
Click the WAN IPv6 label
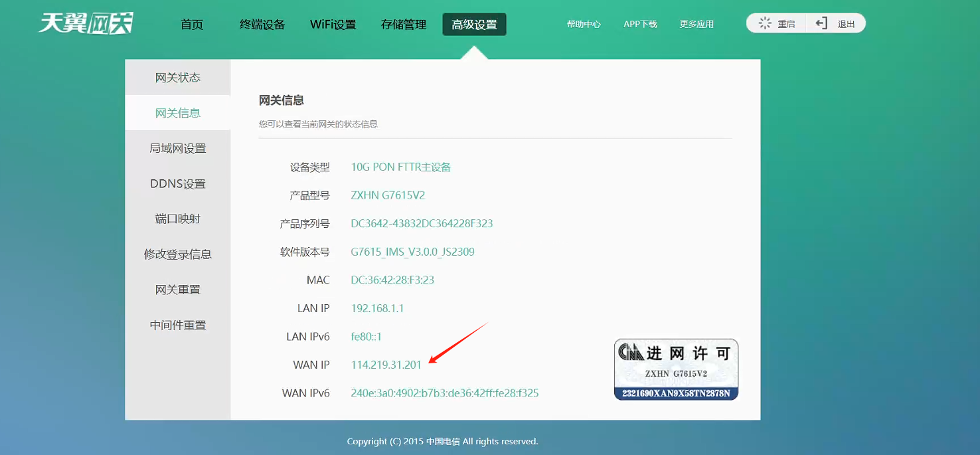pos(306,393)
